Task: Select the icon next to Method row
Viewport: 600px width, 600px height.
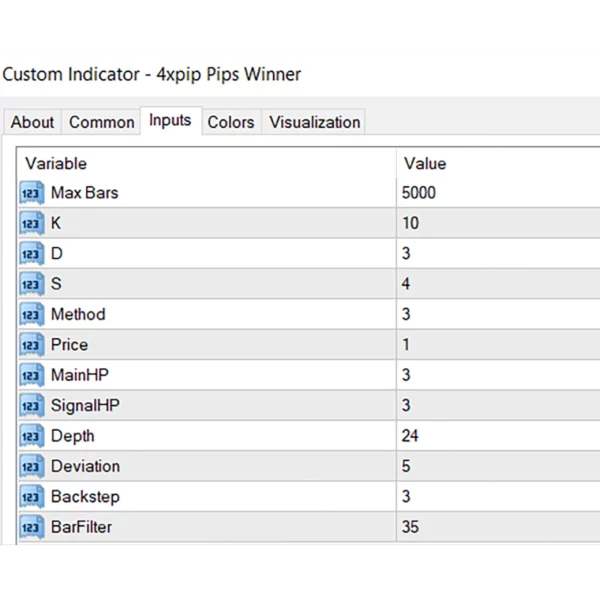Action: (x=32, y=314)
